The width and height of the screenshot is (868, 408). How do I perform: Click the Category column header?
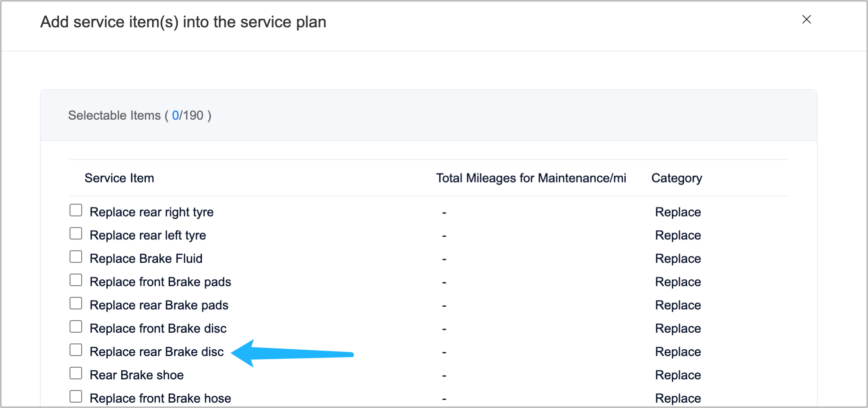pos(676,178)
